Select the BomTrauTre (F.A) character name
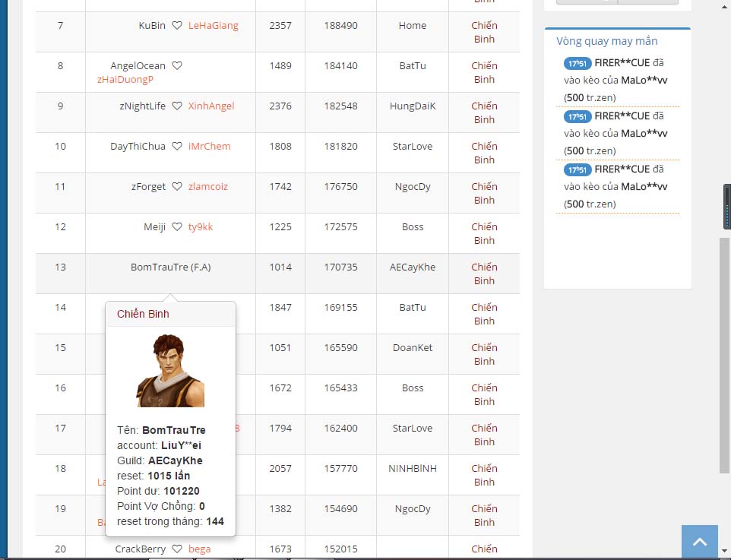 click(x=170, y=267)
